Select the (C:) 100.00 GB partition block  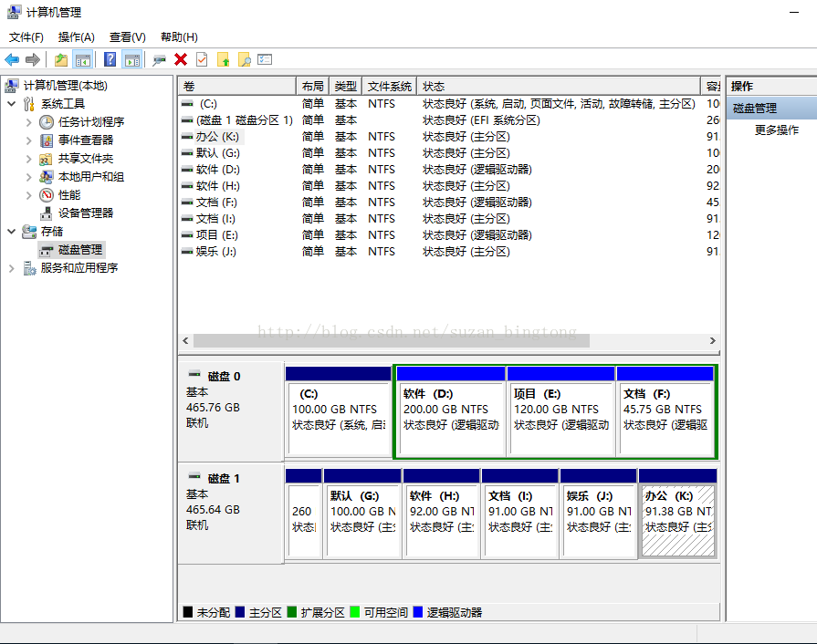pyautogui.click(x=338, y=411)
